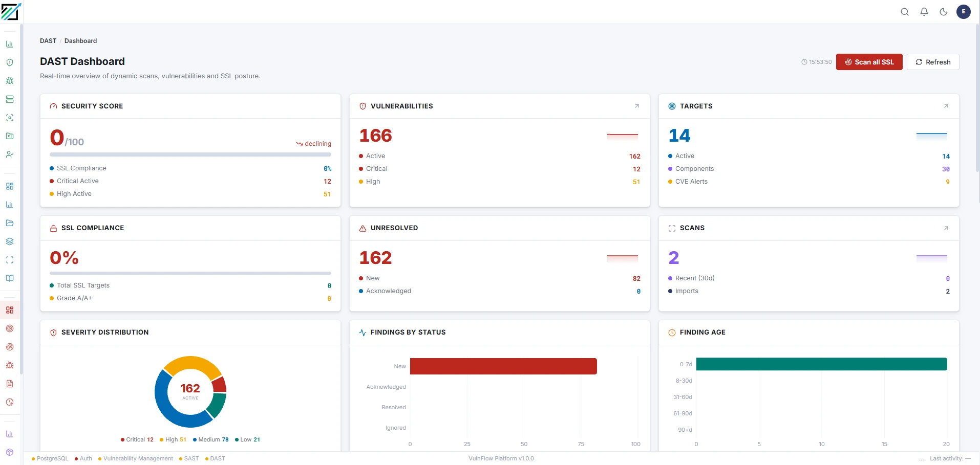This screenshot has height=465, width=980.
Task: Click the red Scan all SSL button
Action: click(869, 62)
